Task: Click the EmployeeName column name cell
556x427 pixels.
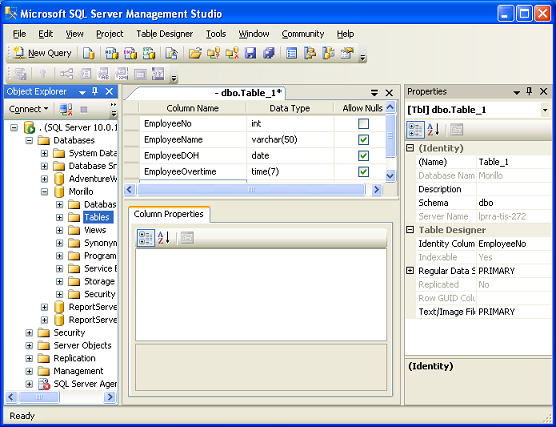Action: pos(193,139)
